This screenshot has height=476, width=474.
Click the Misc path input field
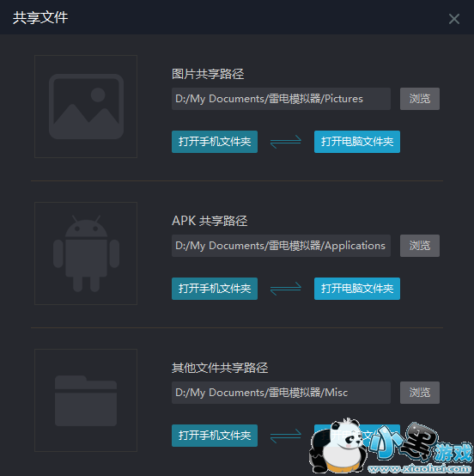tap(281, 393)
